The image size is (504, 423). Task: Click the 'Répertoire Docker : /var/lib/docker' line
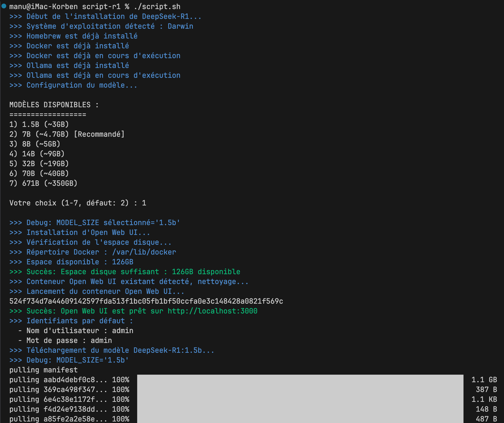click(93, 252)
